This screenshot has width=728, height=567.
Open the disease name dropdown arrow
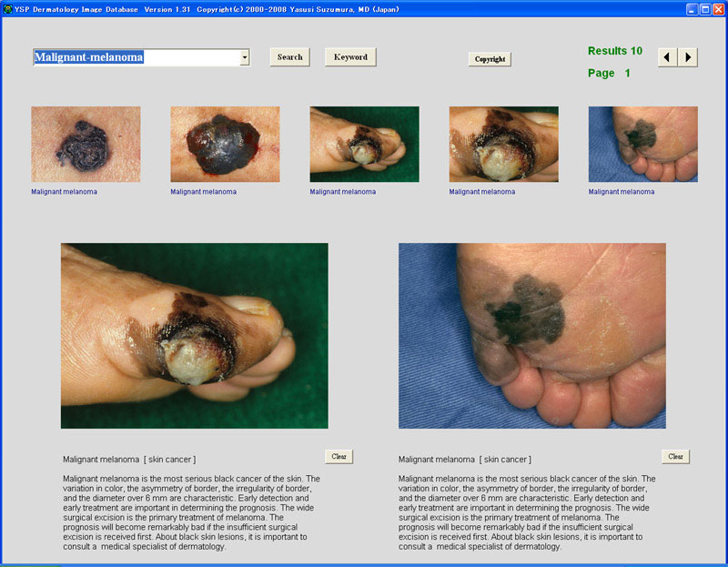click(245, 57)
